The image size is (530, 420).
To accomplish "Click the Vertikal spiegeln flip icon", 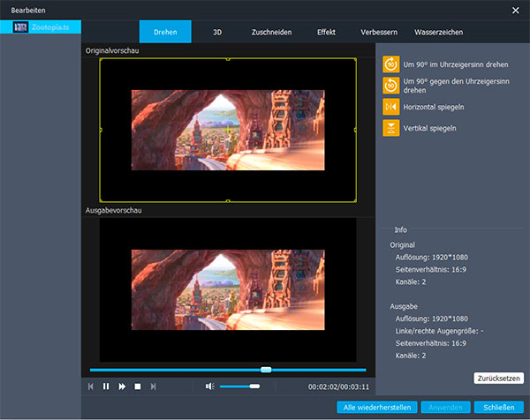I will (391, 128).
